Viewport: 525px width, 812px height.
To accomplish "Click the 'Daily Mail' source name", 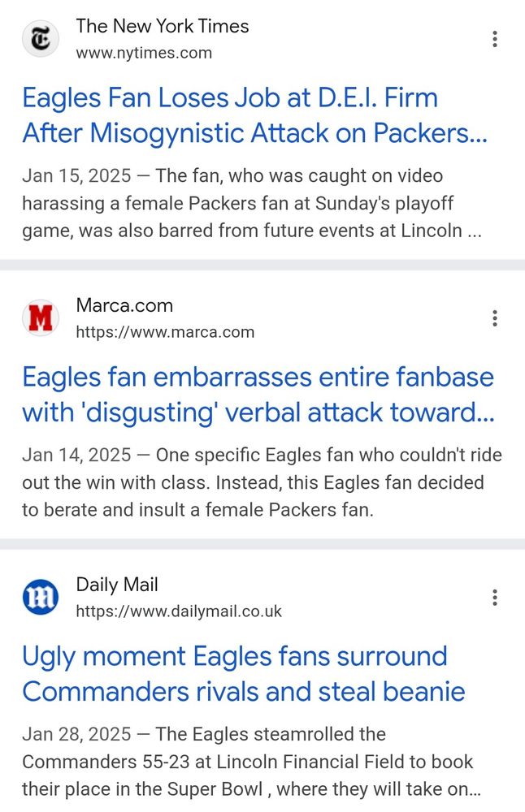I will click(x=117, y=585).
